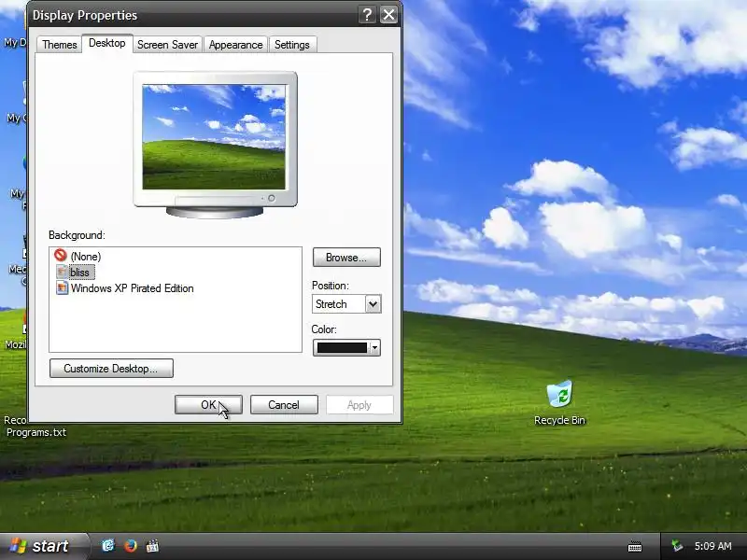Click the bliss image file icon
The height and width of the screenshot is (560, 747).
point(62,272)
